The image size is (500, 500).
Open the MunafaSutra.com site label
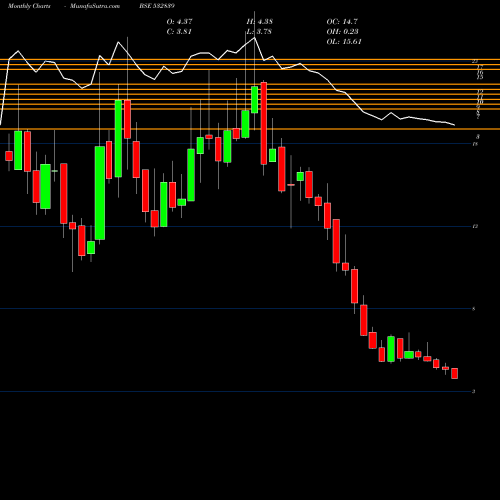[x=95, y=6]
